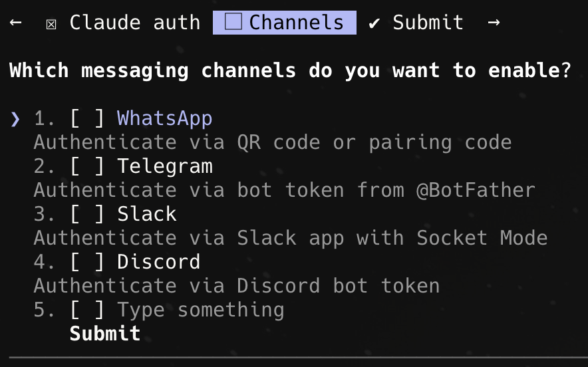Click the Slack option label
This screenshot has width=588, height=367.
146,215
